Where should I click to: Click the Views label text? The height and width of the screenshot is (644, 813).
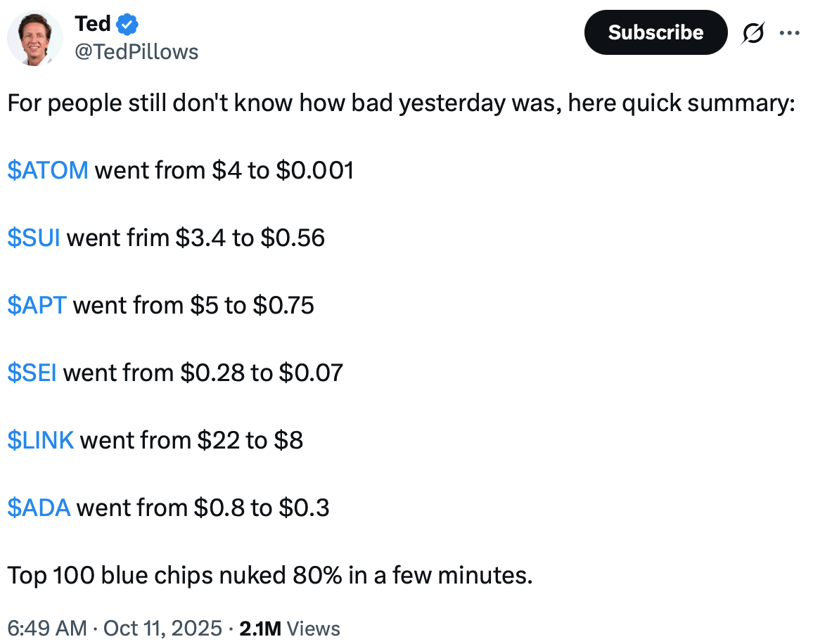click(x=314, y=628)
